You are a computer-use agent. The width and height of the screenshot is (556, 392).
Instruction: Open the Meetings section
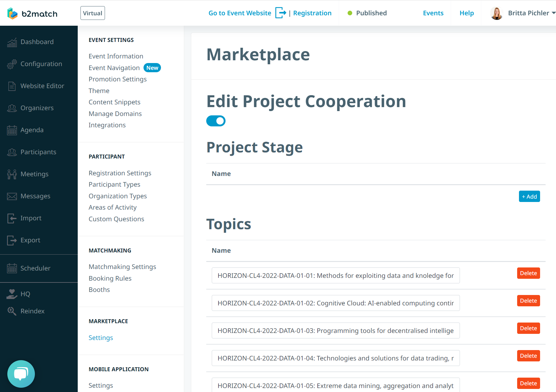(34, 174)
